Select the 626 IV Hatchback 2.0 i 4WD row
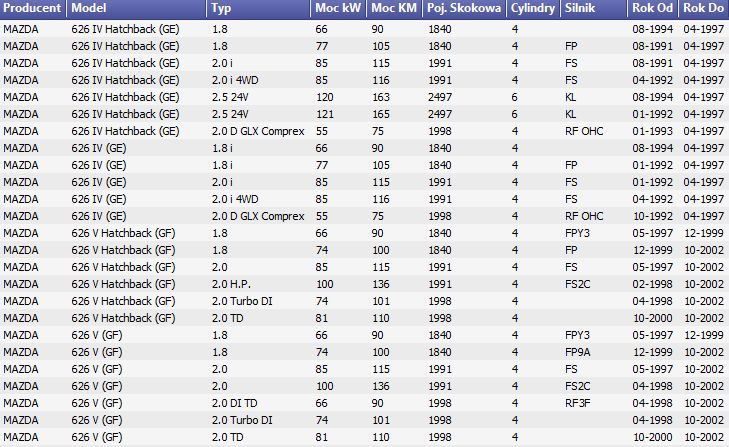Image resolution: width=729 pixels, height=447 pixels. tap(364, 80)
